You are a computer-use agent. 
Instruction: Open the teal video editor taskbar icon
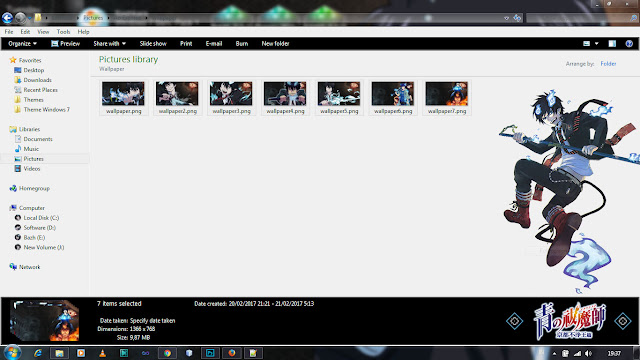tap(124, 353)
